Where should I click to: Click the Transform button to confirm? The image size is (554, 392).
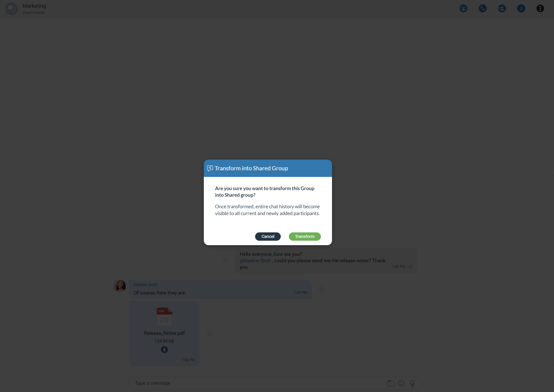pyautogui.click(x=305, y=236)
